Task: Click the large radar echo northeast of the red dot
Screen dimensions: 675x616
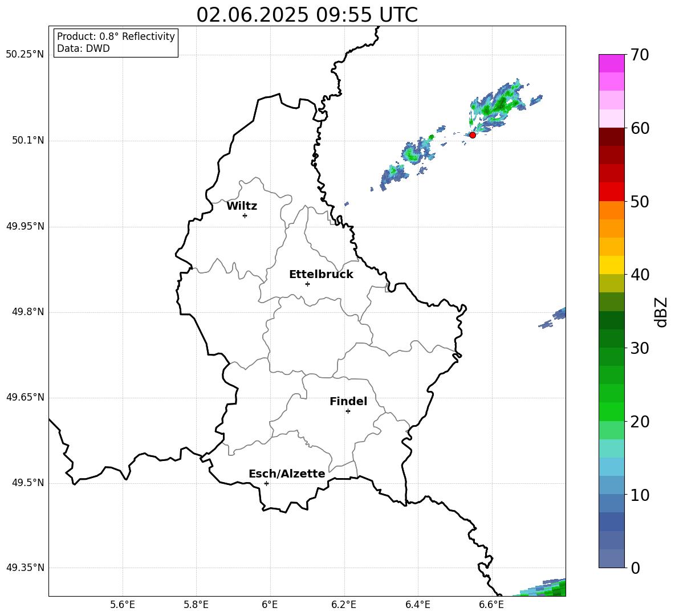Action: 499,105
